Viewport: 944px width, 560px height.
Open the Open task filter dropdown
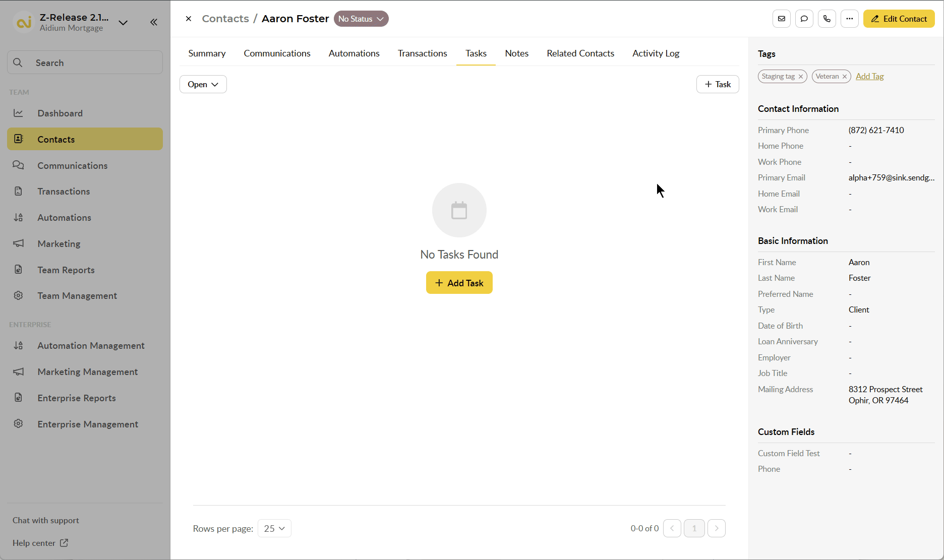coord(203,84)
